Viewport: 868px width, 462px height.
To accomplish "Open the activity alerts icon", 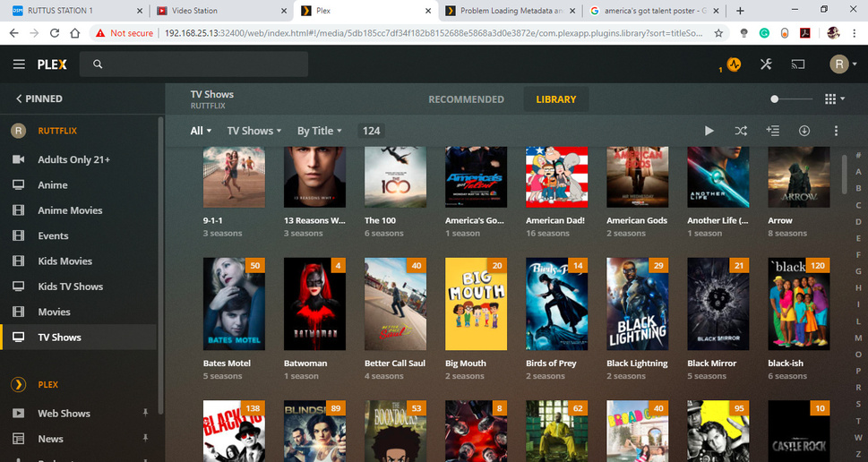I will pyautogui.click(x=734, y=64).
